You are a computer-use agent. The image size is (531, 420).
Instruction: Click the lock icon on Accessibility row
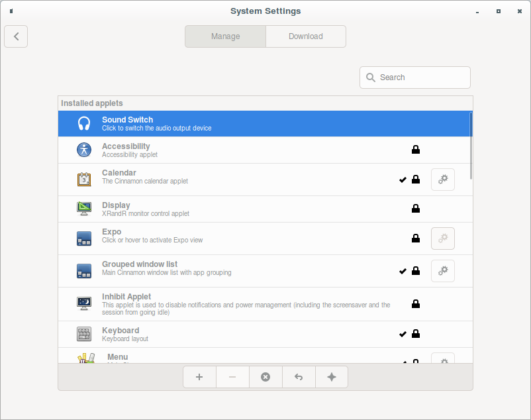pos(416,149)
